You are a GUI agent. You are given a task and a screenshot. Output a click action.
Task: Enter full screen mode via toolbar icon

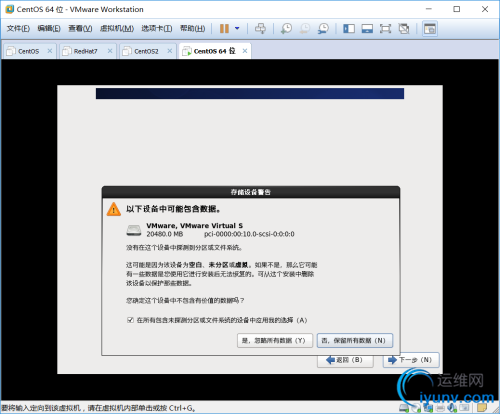385,29
